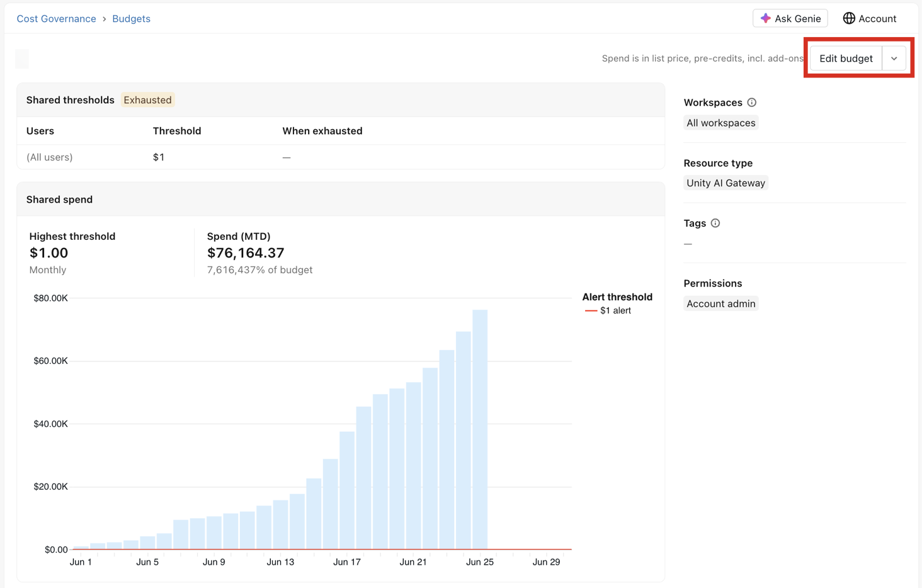Click the Ask Genie sparkle icon

(765, 18)
